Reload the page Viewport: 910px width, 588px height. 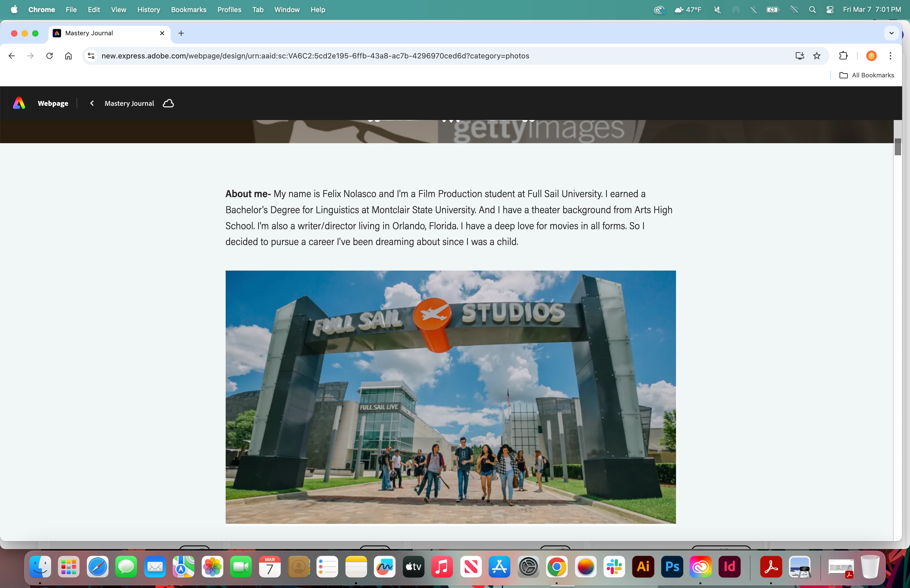[49, 56]
